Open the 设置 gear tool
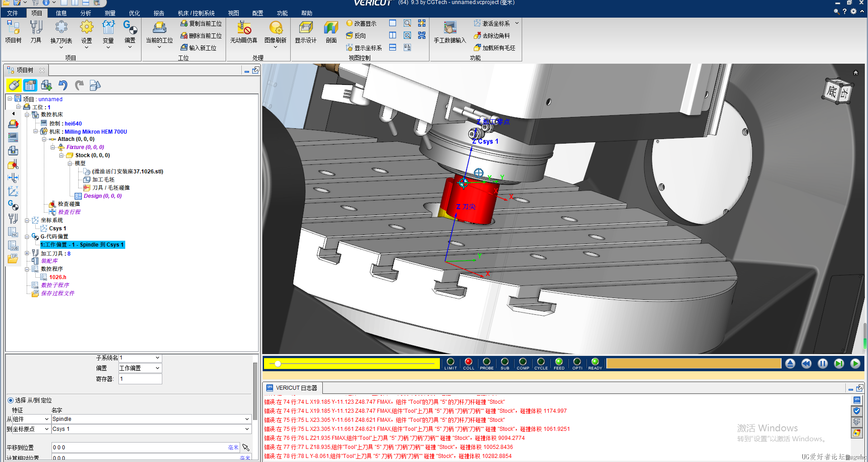 86,34
